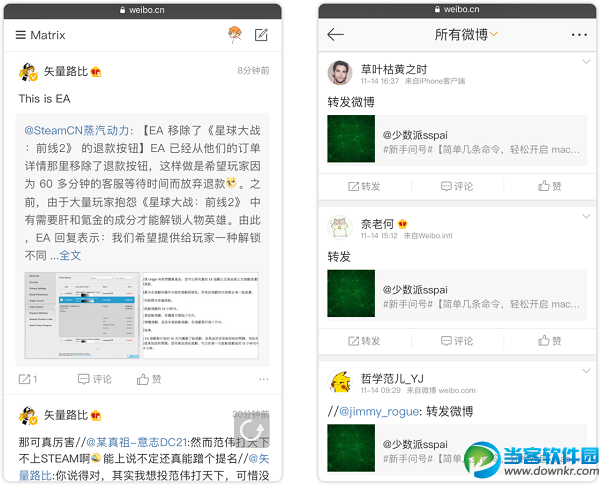The height and width of the screenshot is (485, 600).
Task: Go back with the left arrow
Action: (336, 34)
